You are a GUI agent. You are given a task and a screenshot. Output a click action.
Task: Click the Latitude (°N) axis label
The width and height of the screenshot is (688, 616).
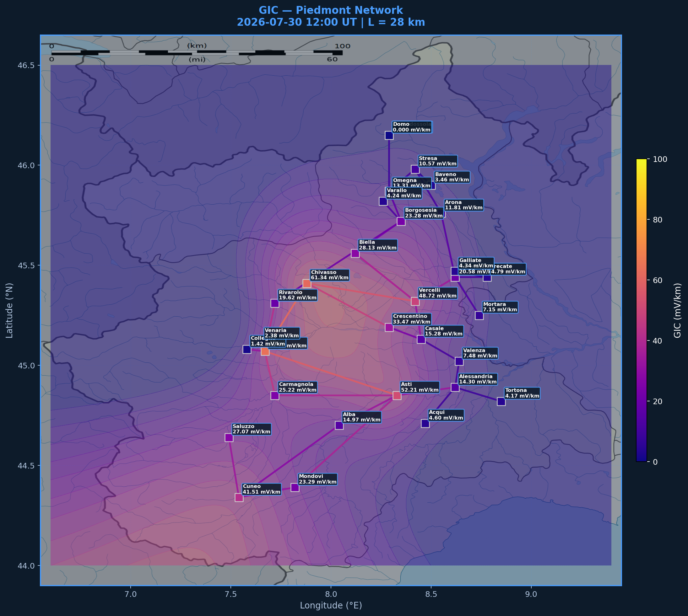[9, 310]
